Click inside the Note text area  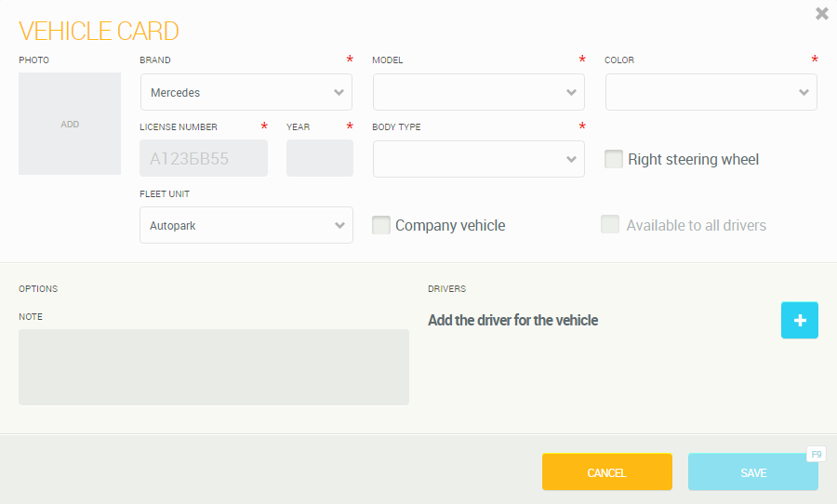click(x=213, y=366)
